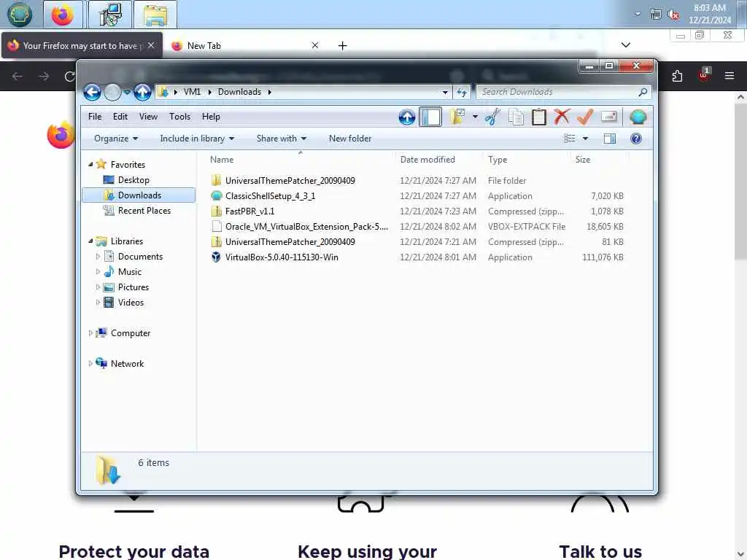Open the View menu
747x560 pixels.
[148, 117]
